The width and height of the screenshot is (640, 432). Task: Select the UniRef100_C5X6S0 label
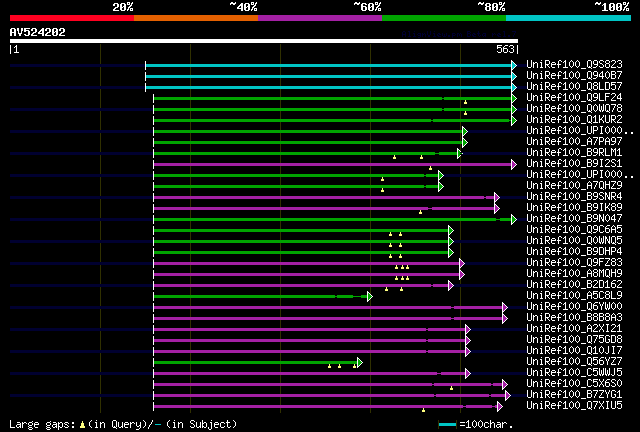click(574, 384)
